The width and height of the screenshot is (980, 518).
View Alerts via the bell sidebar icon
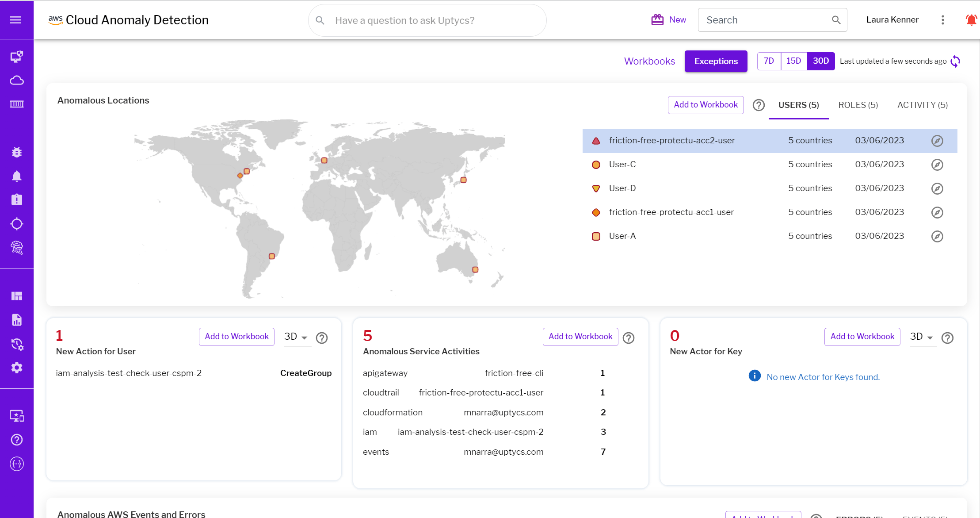pos(17,176)
